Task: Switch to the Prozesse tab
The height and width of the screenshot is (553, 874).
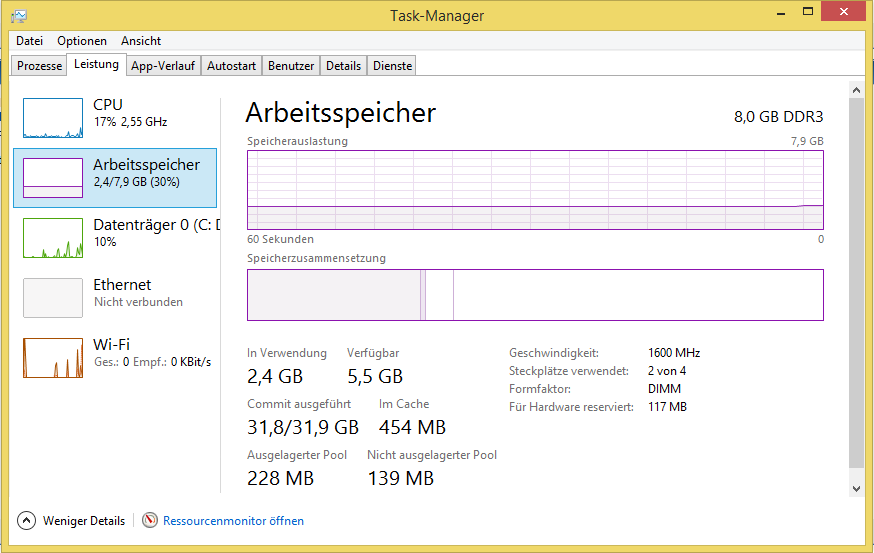Action: pyautogui.click(x=40, y=66)
